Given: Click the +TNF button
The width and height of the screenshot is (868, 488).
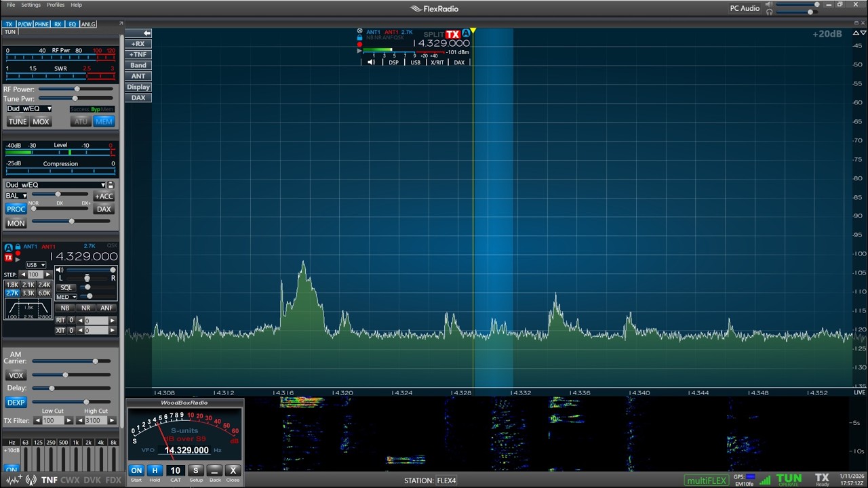Looking at the screenshot, I should 138,55.
